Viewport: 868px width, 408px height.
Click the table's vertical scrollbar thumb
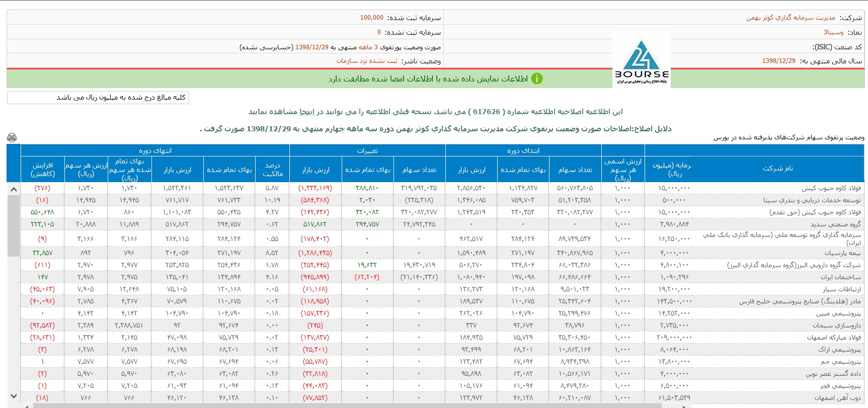pos(14,226)
